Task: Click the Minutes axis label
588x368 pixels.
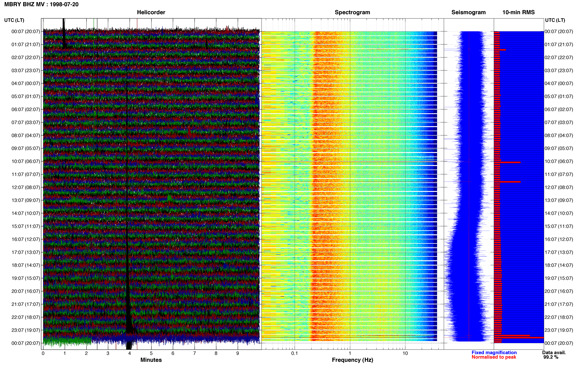Action: [x=151, y=360]
